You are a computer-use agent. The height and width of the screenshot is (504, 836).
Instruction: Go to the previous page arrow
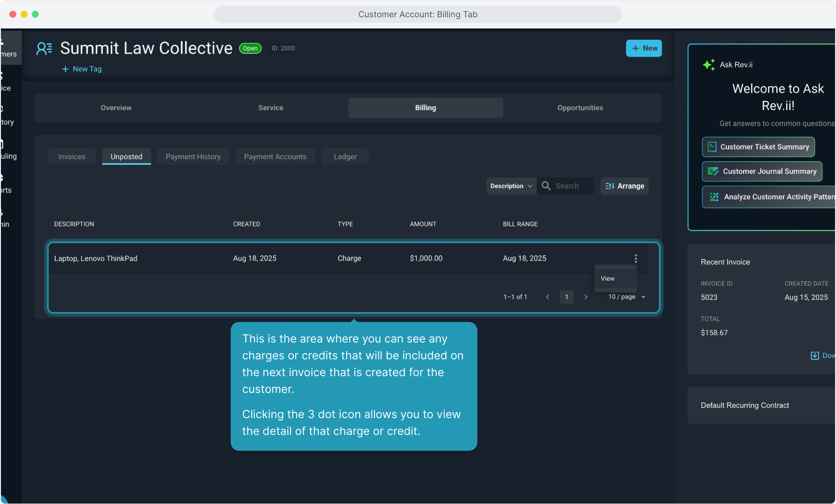547,297
